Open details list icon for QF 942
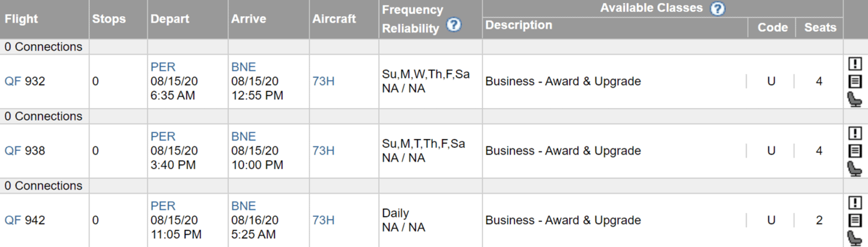The height and width of the screenshot is (247, 868). pyautogui.click(x=855, y=220)
